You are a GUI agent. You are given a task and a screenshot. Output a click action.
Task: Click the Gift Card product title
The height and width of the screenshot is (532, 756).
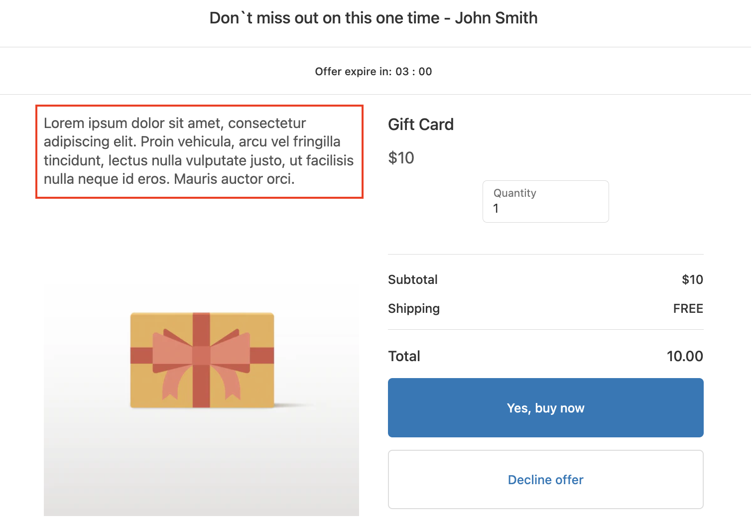[x=421, y=125]
